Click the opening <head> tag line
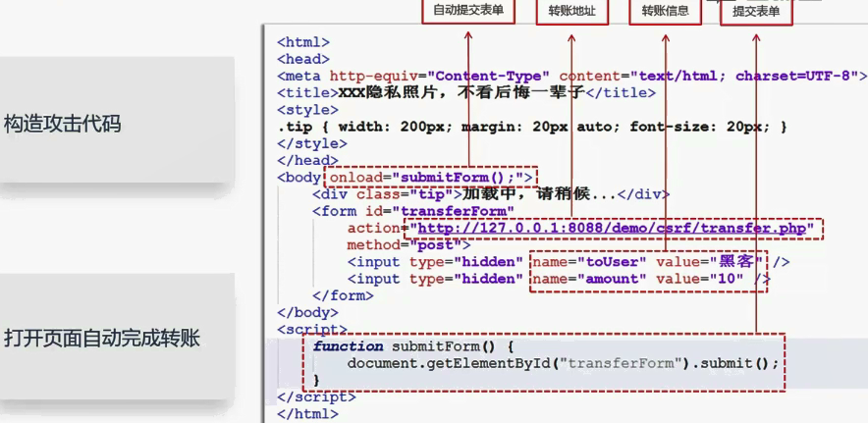The height and width of the screenshot is (423, 868). [303, 59]
